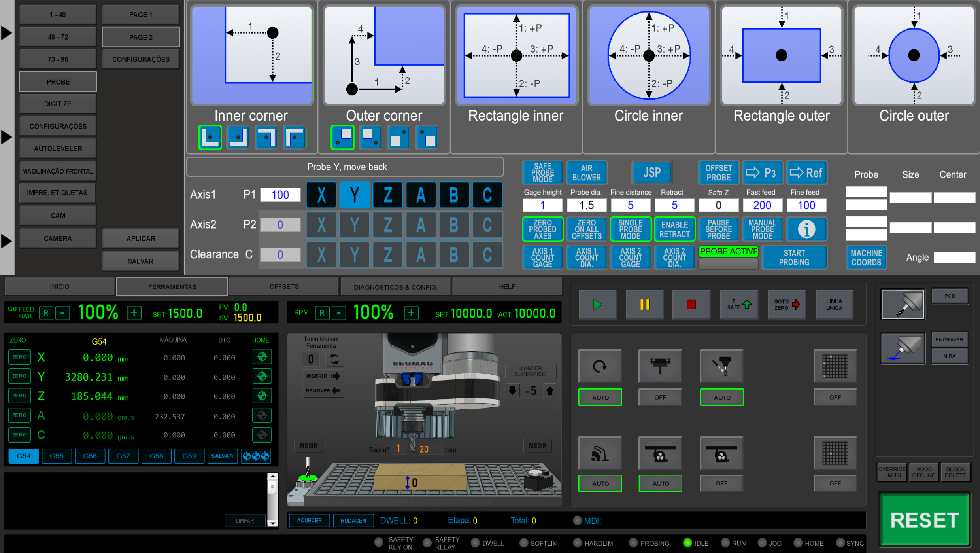Image resolution: width=980 pixels, height=553 pixels.
Task: Expand the top left sidebar arrow
Action: [x=6, y=33]
